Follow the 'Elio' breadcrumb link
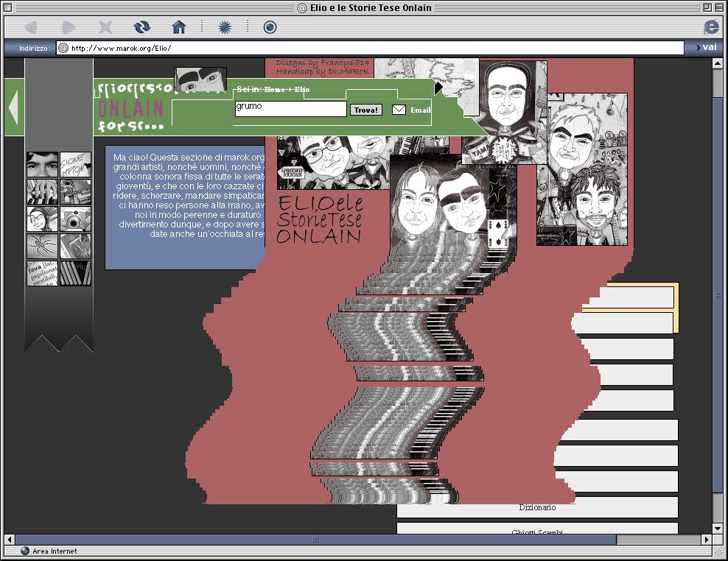This screenshot has width=728, height=561. (x=302, y=89)
